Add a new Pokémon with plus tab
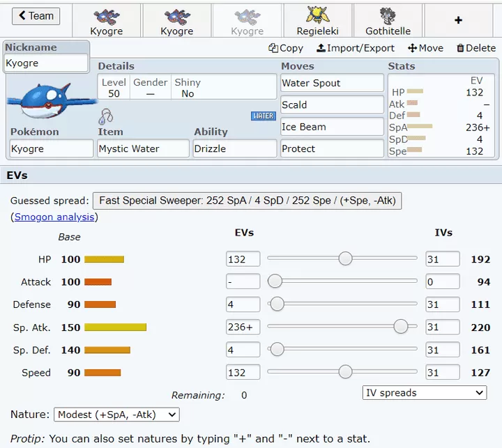 pos(458,20)
